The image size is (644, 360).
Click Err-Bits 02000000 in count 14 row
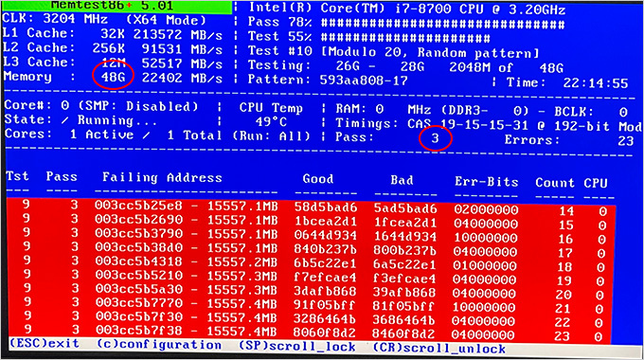click(x=486, y=209)
